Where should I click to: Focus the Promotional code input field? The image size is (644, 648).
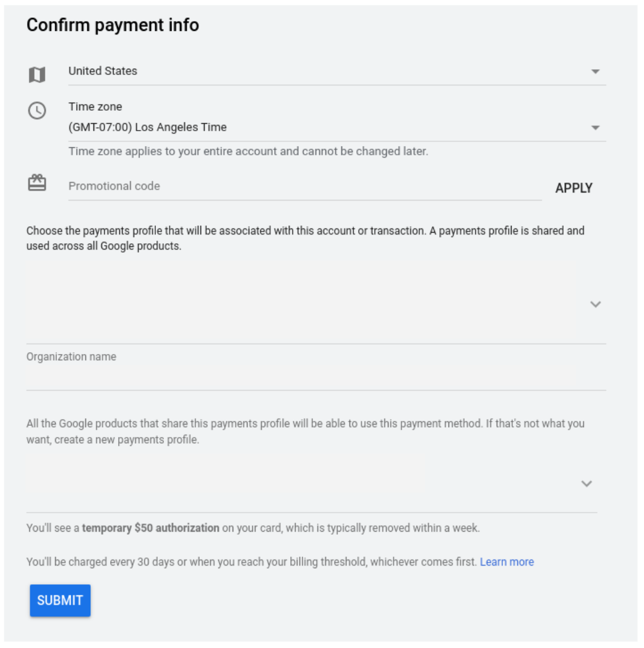(303, 186)
